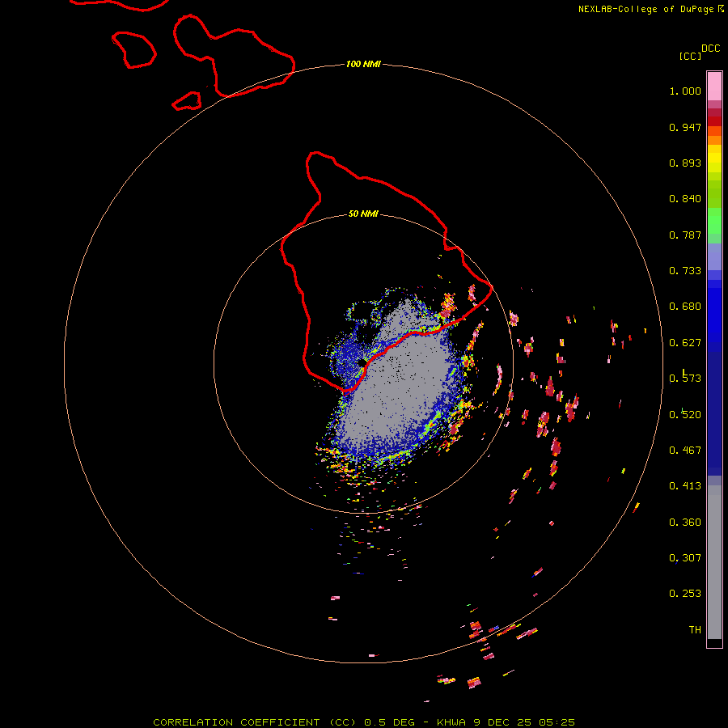This screenshot has width=728, height=728.
Task: Click the 0.520 value on the color scale
Action: tap(685, 415)
